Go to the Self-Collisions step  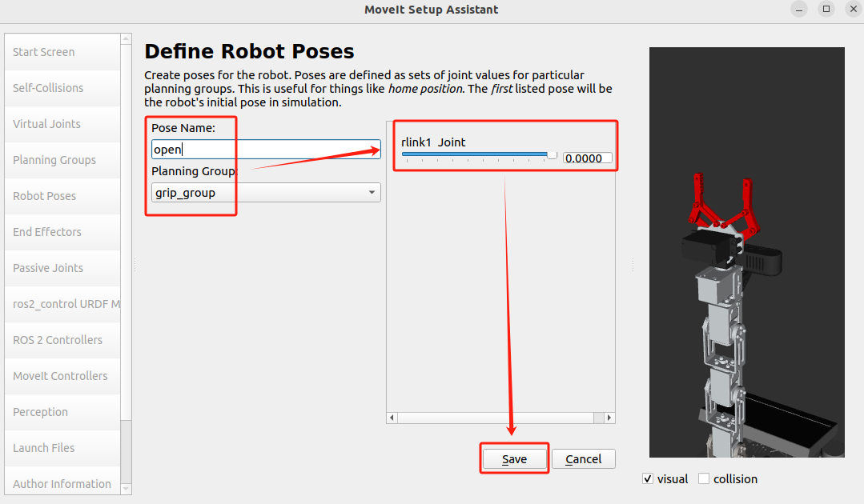[62, 88]
